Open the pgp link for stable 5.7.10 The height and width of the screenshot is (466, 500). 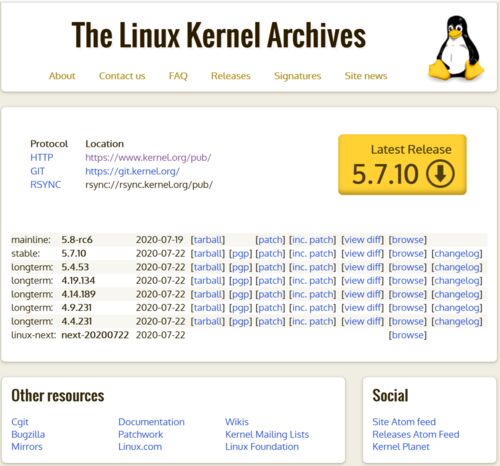coord(240,254)
